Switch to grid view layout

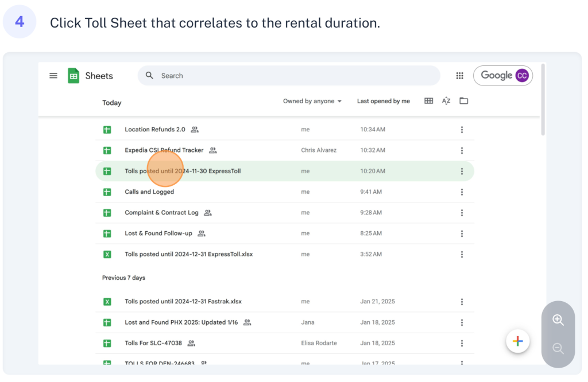428,101
